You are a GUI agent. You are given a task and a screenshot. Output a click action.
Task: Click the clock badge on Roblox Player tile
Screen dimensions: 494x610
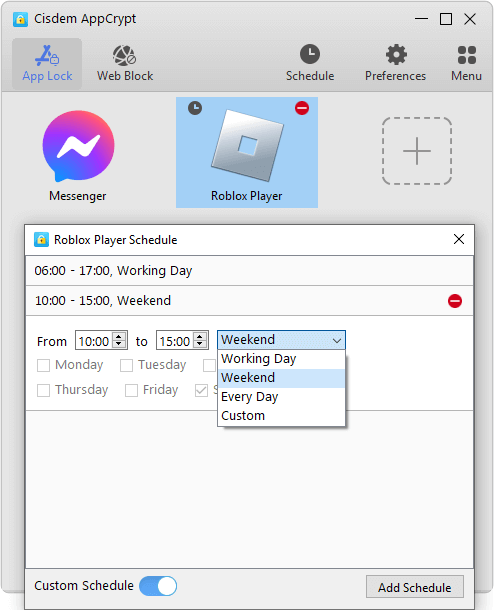click(x=195, y=108)
